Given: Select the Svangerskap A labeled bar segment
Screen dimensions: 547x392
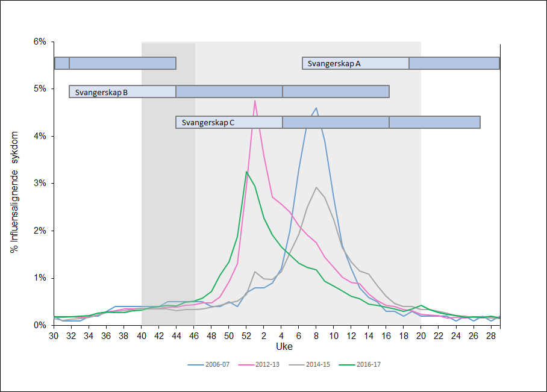Looking at the screenshot, I should tap(355, 63).
